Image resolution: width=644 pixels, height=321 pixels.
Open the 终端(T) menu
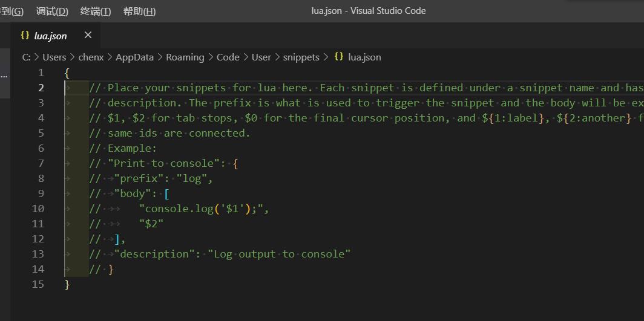point(95,11)
